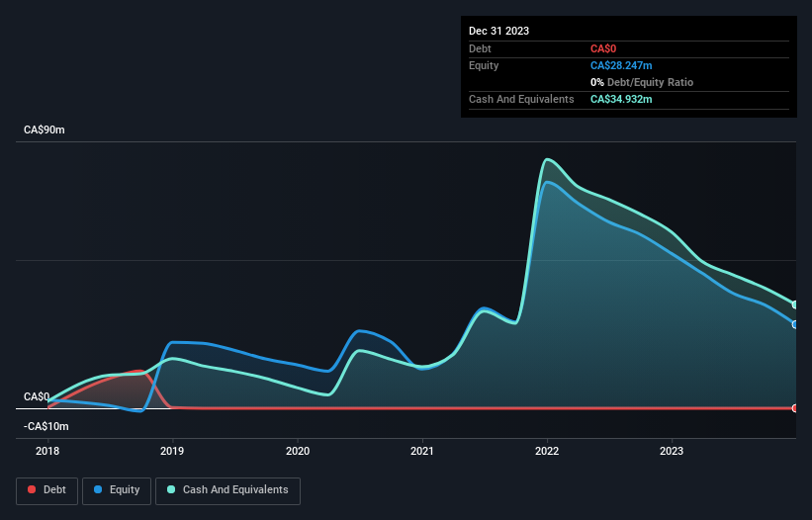The image size is (812, 520).
Task: Click the CA$28.247m equity value
Action: pyautogui.click(x=621, y=65)
